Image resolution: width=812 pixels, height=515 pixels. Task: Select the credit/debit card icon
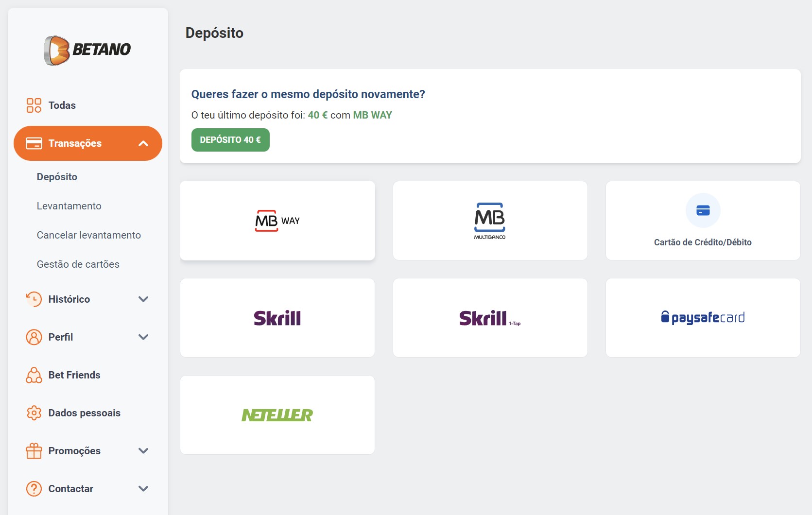703,211
